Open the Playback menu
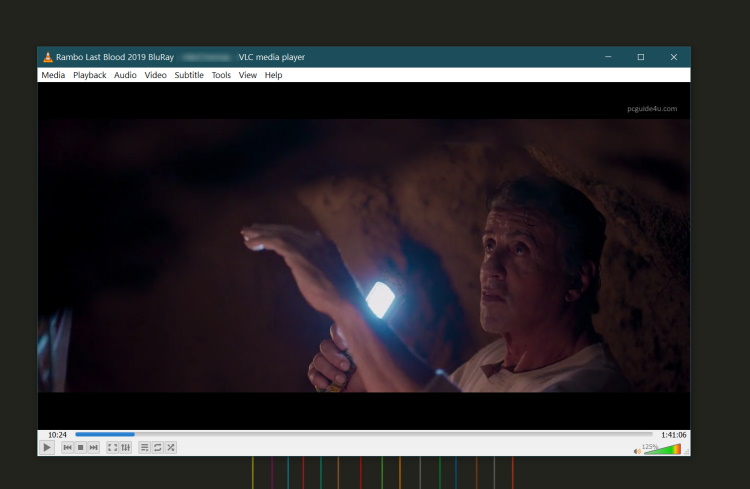The height and width of the screenshot is (489, 750). coord(89,75)
